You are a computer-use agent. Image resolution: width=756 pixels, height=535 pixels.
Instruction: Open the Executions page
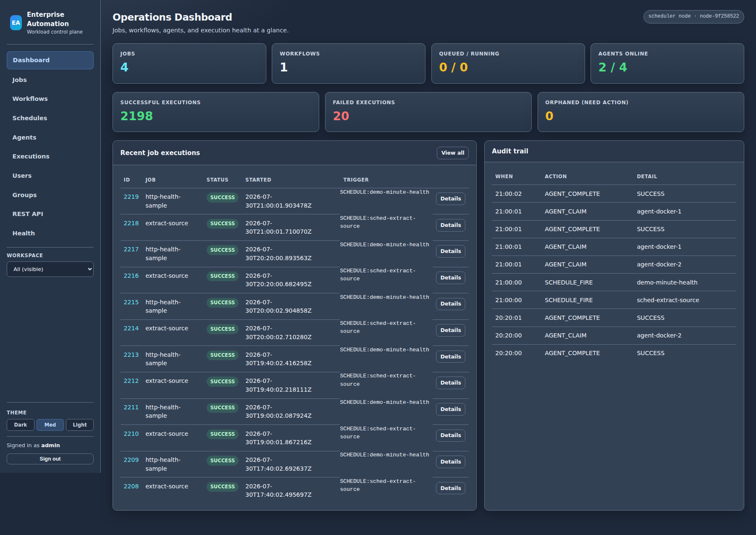click(x=50, y=156)
